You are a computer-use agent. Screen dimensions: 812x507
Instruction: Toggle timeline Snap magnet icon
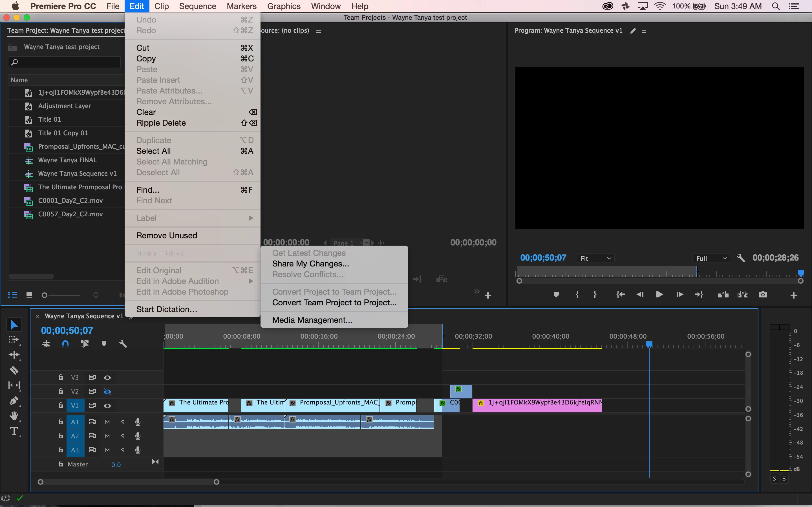point(65,344)
